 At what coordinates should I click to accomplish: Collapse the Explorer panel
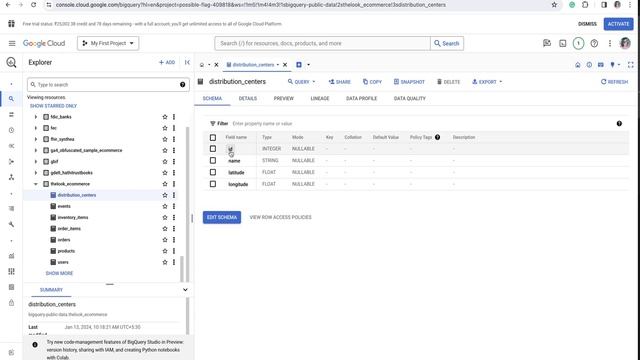[187, 62]
